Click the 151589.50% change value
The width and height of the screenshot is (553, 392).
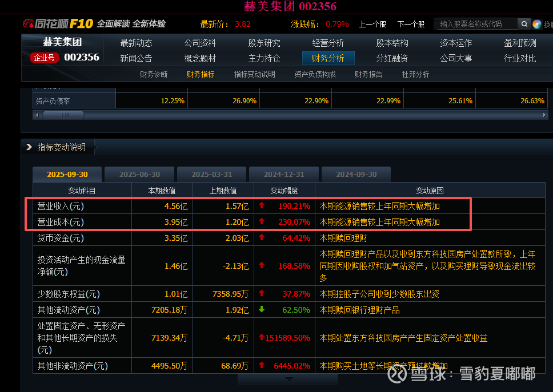287,338
